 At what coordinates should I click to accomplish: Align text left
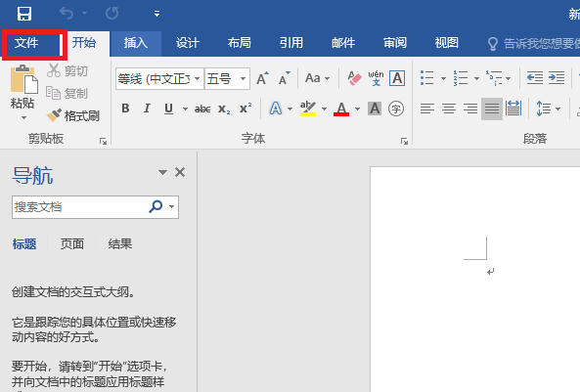tap(427, 109)
